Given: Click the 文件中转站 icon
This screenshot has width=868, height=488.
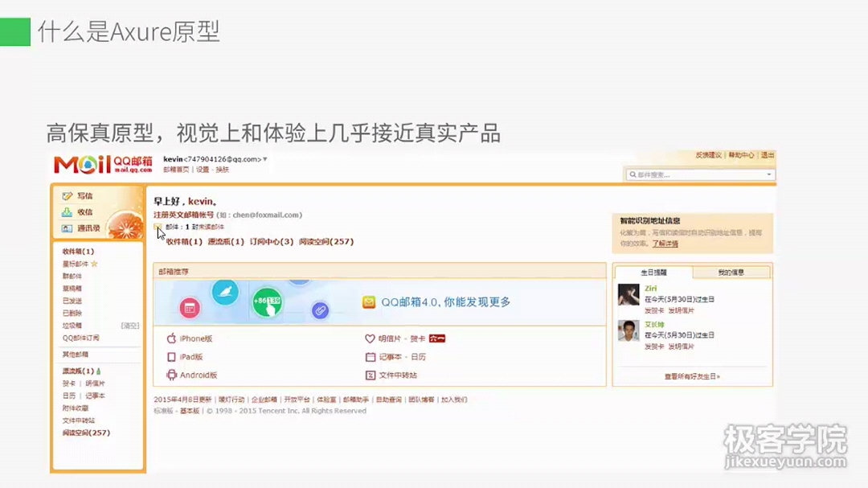Looking at the screenshot, I should [371, 375].
